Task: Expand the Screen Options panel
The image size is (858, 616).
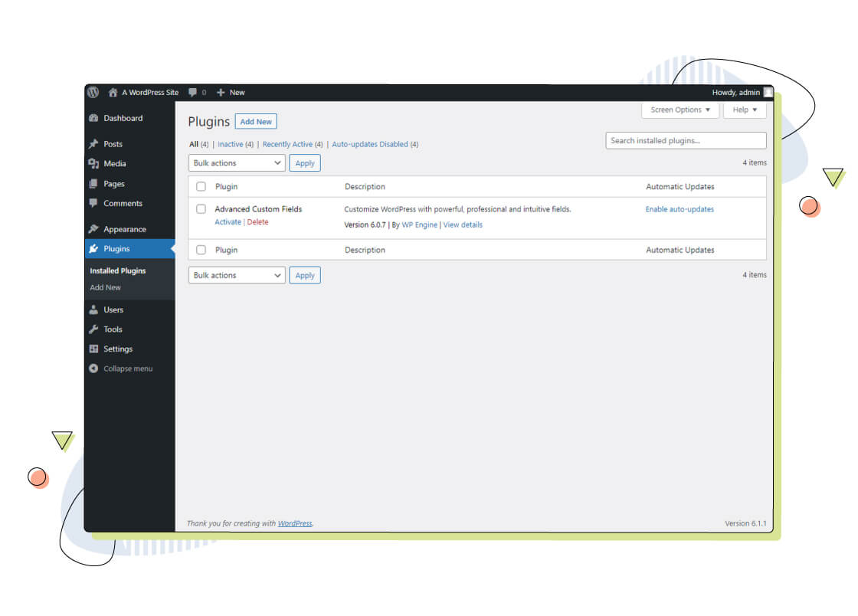Action: click(x=680, y=110)
